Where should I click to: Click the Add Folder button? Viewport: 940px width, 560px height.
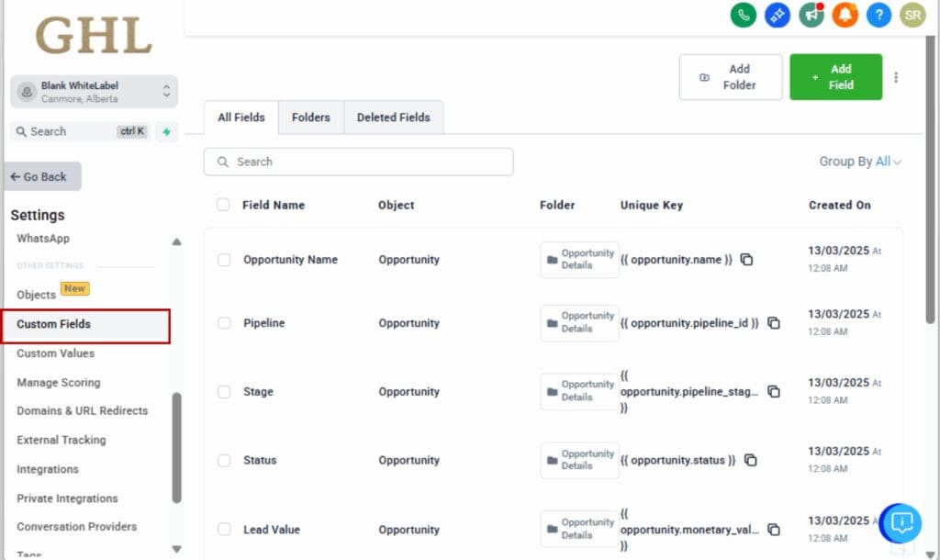pos(730,76)
